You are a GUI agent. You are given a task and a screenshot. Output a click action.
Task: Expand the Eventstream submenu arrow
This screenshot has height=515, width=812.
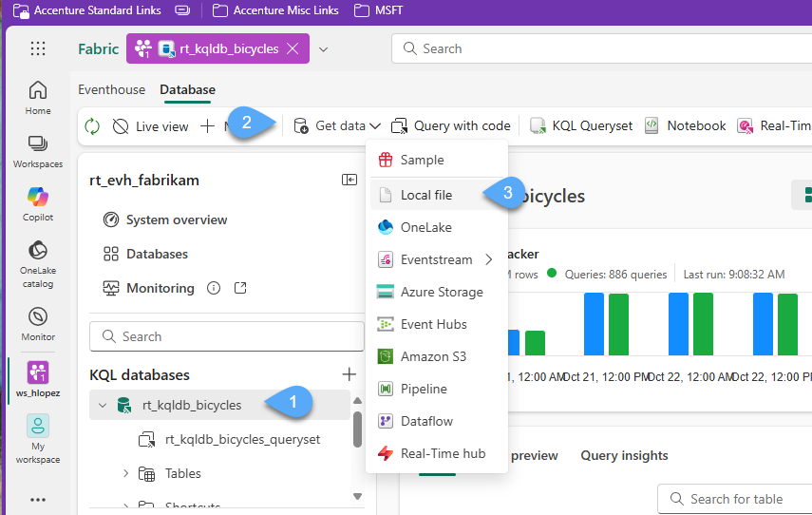pos(489,259)
